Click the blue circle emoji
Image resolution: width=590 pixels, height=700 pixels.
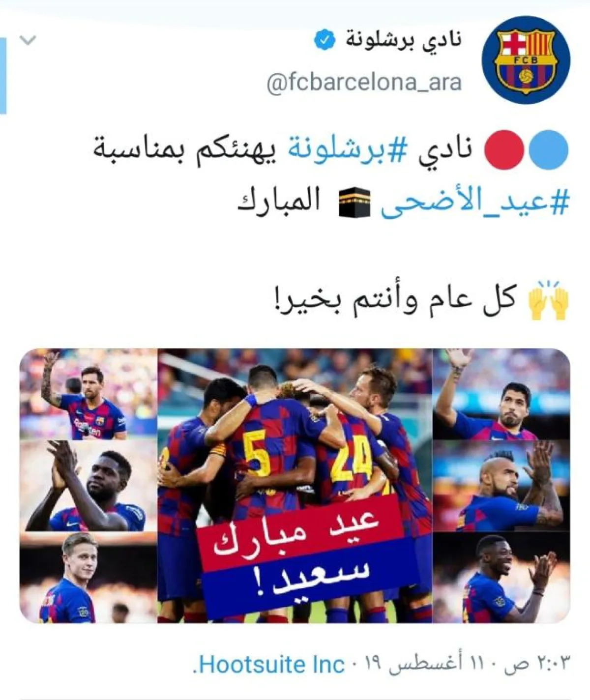pos(549,150)
